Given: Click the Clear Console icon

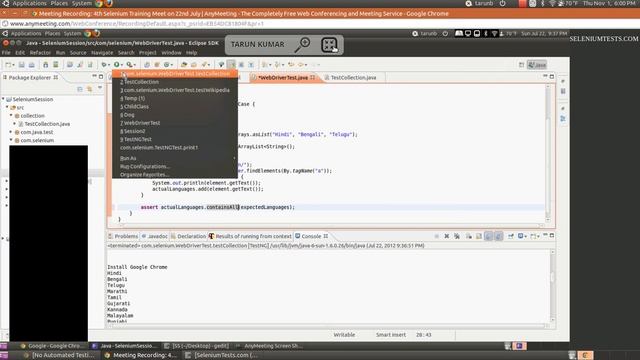Looking at the screenshot, I should click(469, 236).
